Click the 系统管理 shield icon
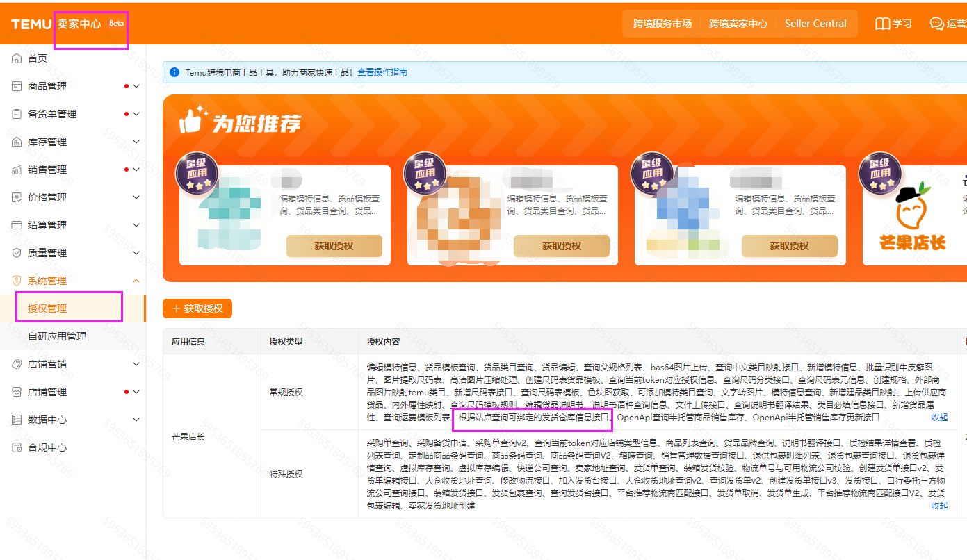This screenshot has width=967, height=560. click(17, 281)
